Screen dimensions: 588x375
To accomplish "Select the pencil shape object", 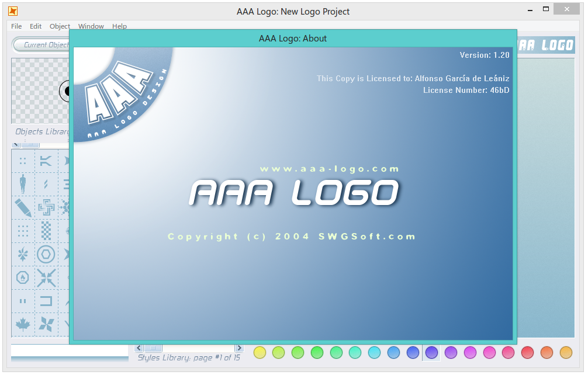I will [x=22, y=207].
